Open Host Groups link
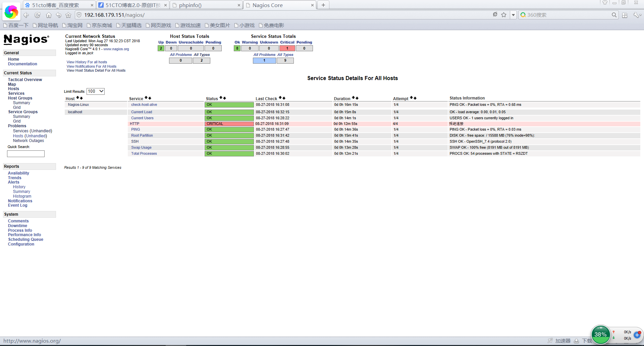This screenshot has width=644, height=346. click(20, 98)
